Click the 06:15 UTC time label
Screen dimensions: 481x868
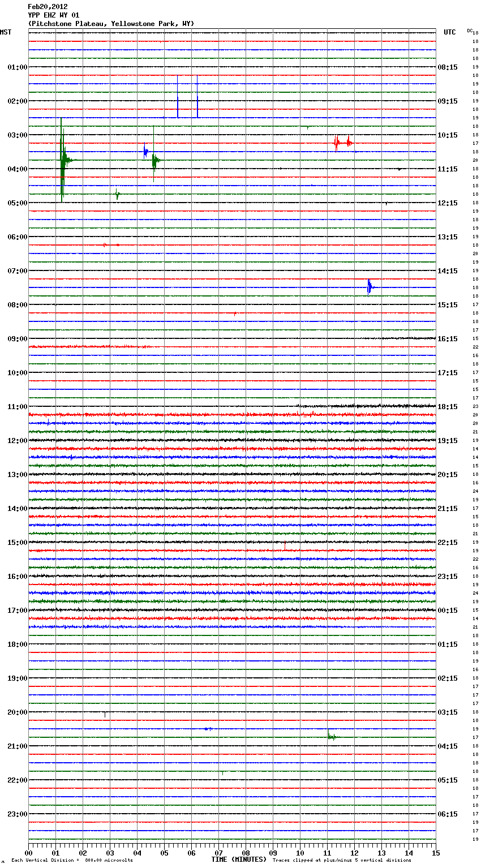click(448, 814)
